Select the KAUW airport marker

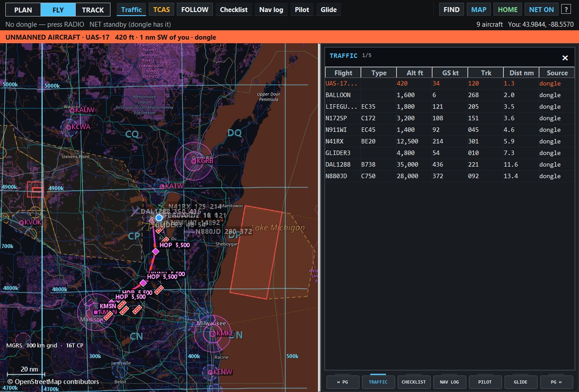tap(73, 110)
